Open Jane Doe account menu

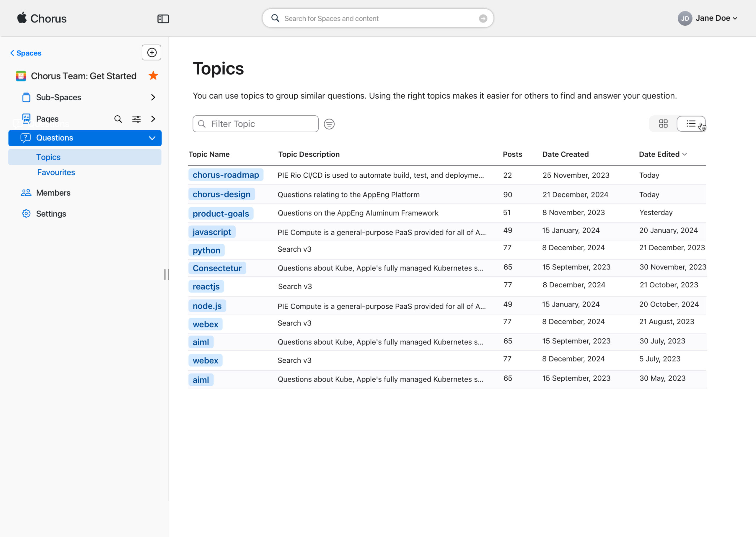pyautogui.click(x=708, y=18)
